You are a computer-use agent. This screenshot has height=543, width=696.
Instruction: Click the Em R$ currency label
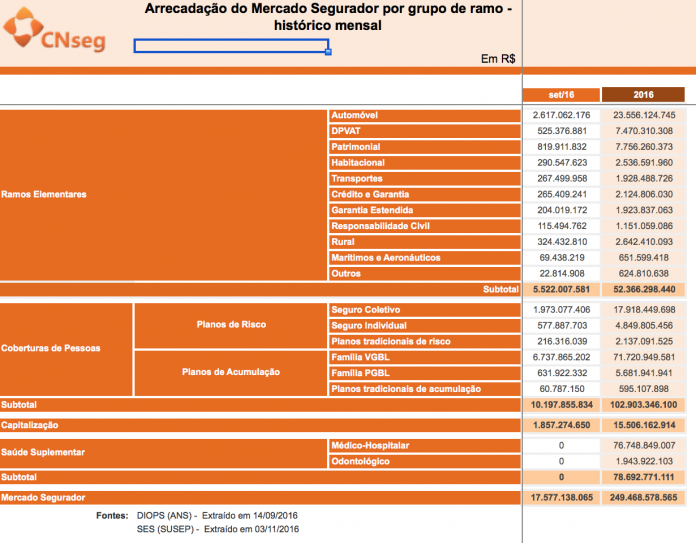coord(498,59)
